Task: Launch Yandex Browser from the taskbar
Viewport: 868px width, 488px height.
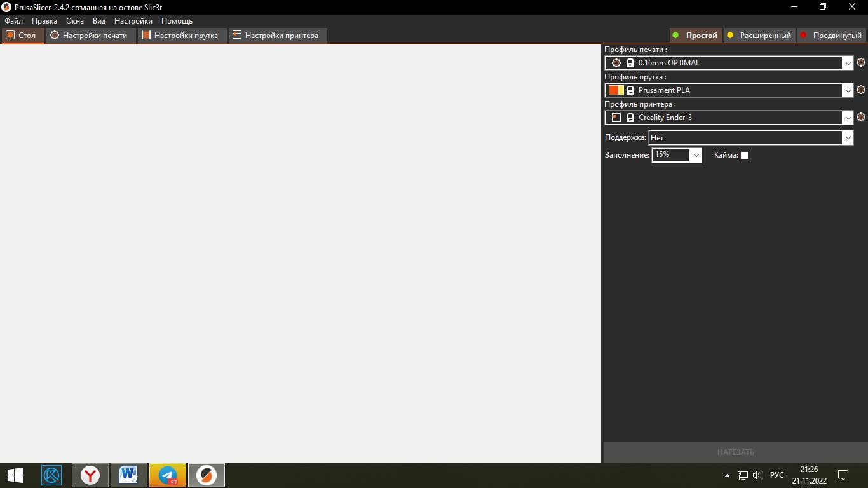Action: 90,475
